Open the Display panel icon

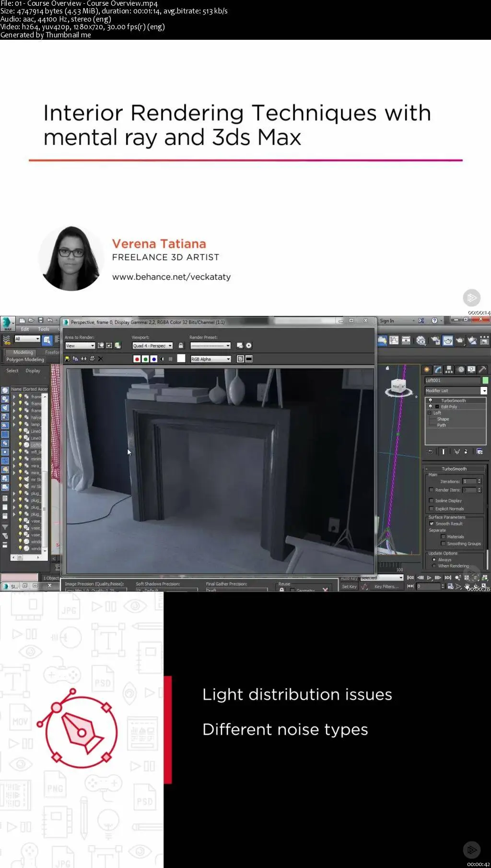472,369
